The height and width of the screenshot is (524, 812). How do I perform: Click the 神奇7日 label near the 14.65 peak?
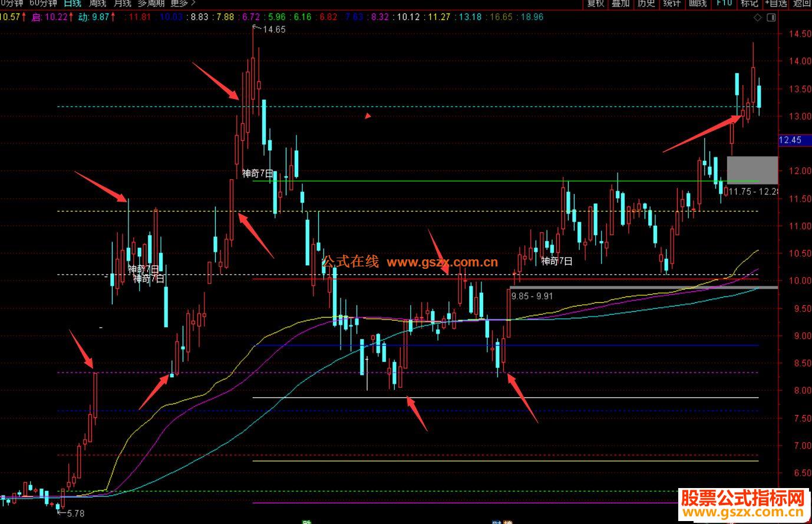(258, 173)
